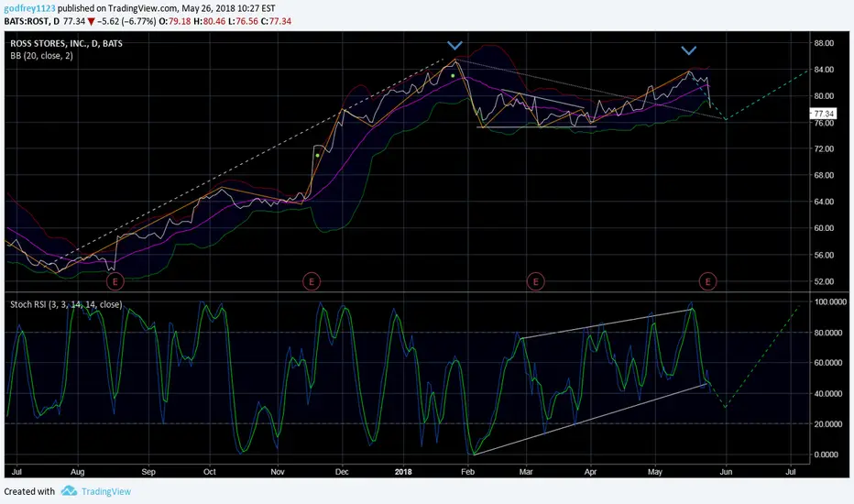Image resolution: width=854 pixels, height=504 pixels.
Task: Open godfrey1123 author profile link
Action: 29,8
